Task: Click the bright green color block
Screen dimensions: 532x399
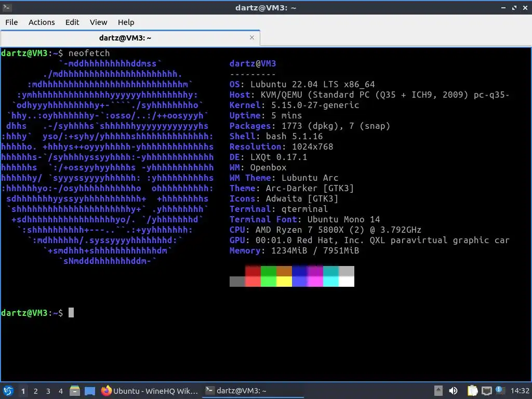Action: tap(269, 282)
